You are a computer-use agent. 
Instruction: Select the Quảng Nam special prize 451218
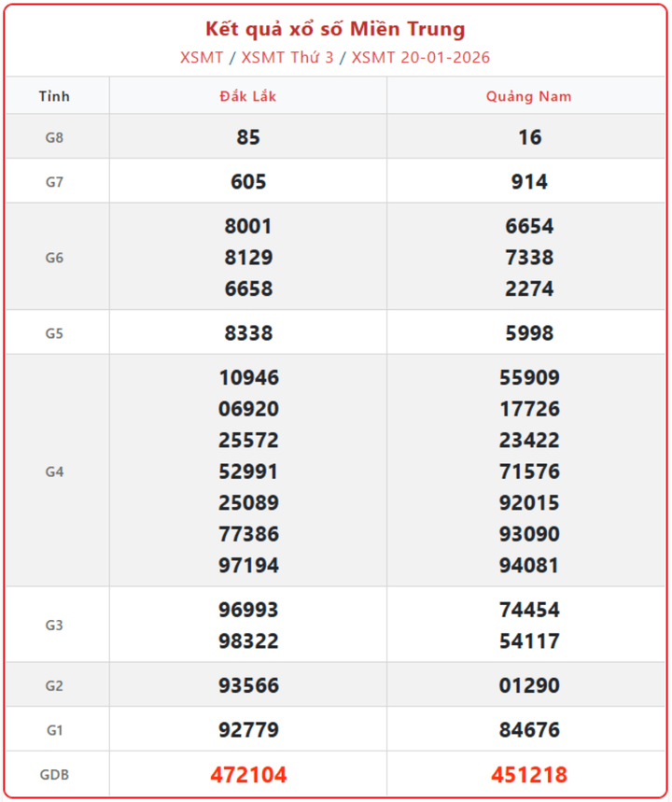tap(528, 775)
